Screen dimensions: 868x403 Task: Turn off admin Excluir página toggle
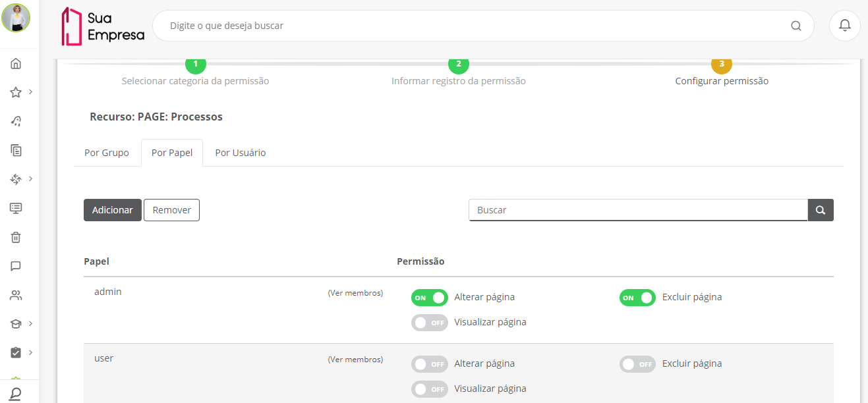tap(637, 298)
